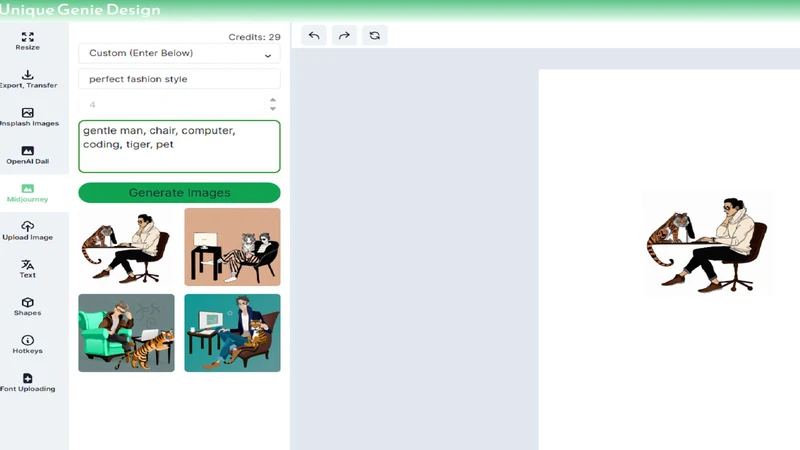Open the Text tool
The width and height of the screenshot is (800, 450).
(28, 268)
